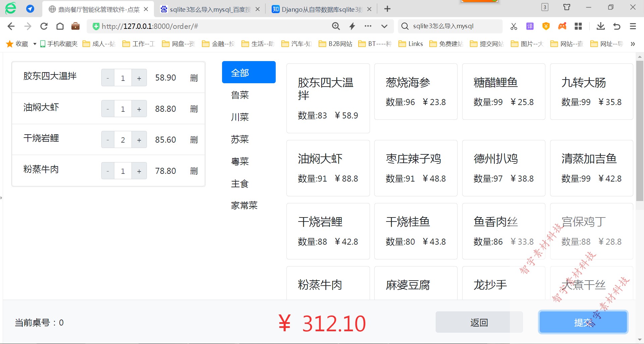644x344 pixels.
Task: Open the 网盘 bookmark folder
Action: click(x=178, y=44)
